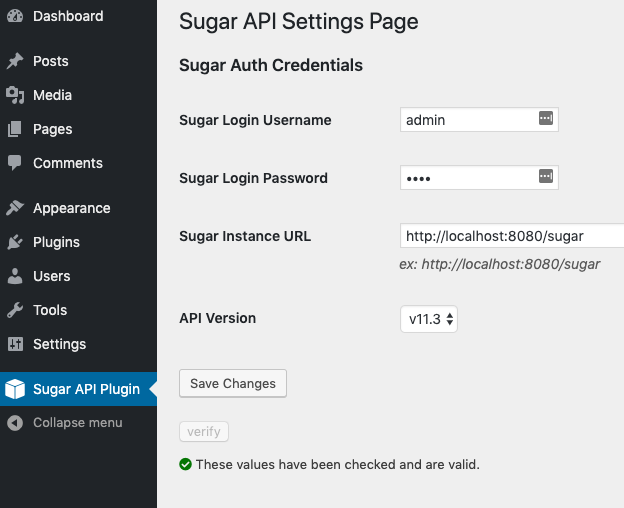Click the Collapse menu arrow icon

(15, 422)
